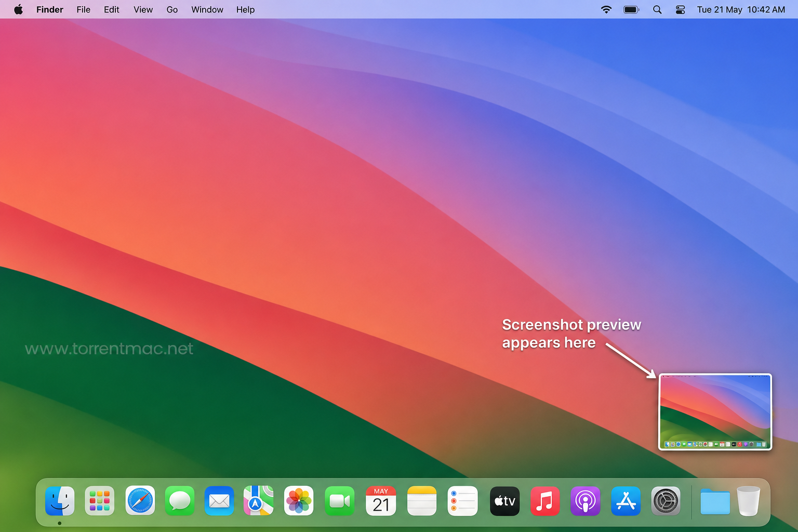The width and height of the screenshot is (798, 532).
Task: Click the Wi-Fi status icon
Action: coord(606,9)
